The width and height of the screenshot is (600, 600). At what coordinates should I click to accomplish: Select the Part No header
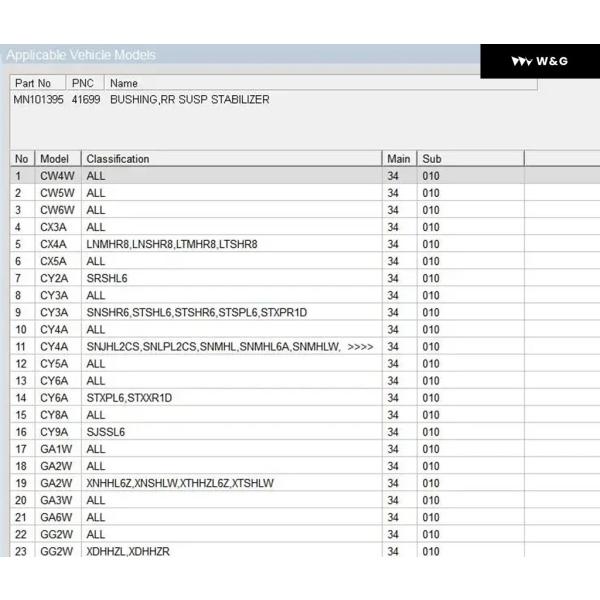(x=33, y=83)
